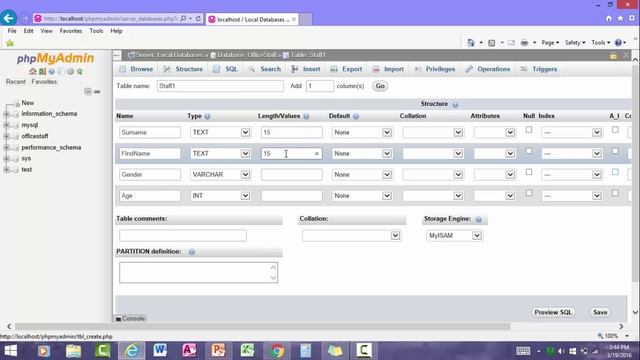Click the Go button to add columns
This screenshot has height=360, width=640.
[x=380, y=86]
